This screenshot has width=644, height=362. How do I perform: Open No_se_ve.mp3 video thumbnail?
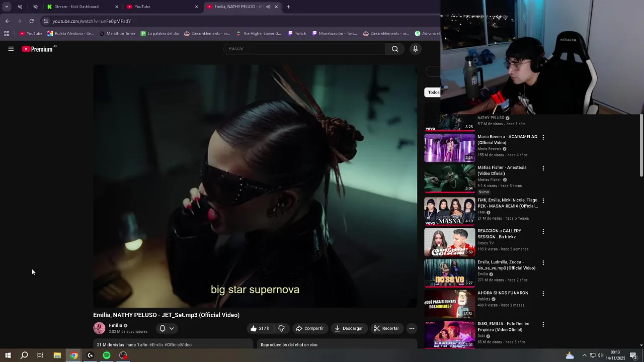pyautogui.click(x=449, y=273)
